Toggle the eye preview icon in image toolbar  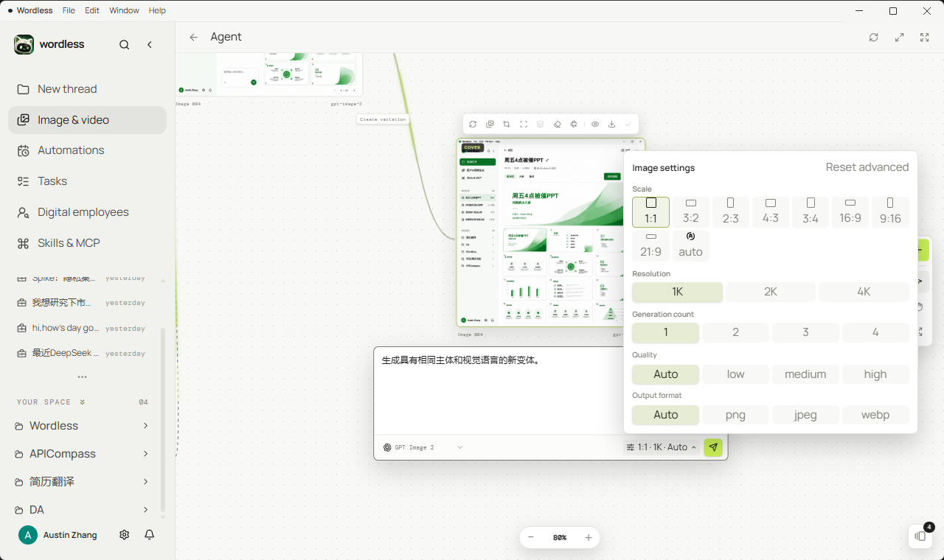tap(595, 125)
